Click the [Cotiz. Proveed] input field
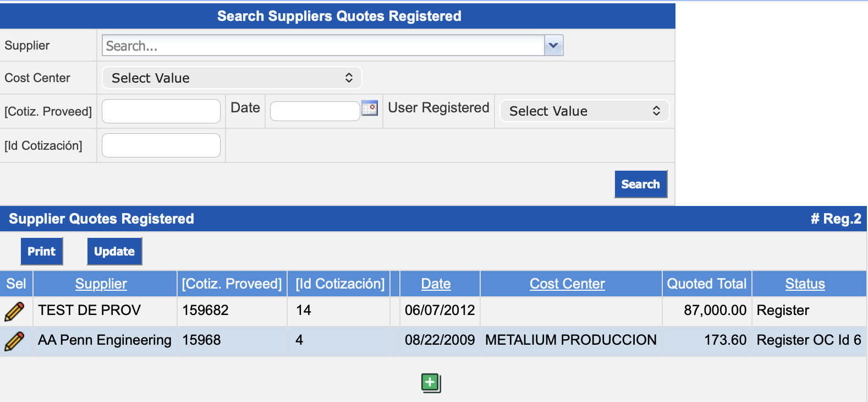The image size is (868, 402). pyautogui.click(x=161, y=111)
